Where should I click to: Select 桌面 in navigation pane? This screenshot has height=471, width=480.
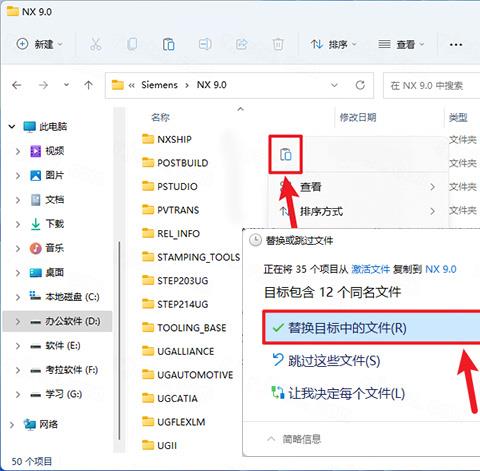tap(55, 273)
